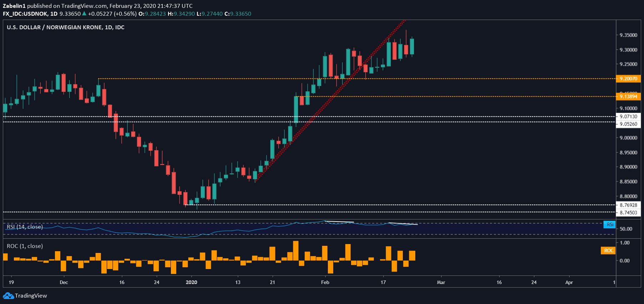Screen dimensions: 644x304
Task: Click the 8.90000 price axis label
Action: tap(628, 167)
